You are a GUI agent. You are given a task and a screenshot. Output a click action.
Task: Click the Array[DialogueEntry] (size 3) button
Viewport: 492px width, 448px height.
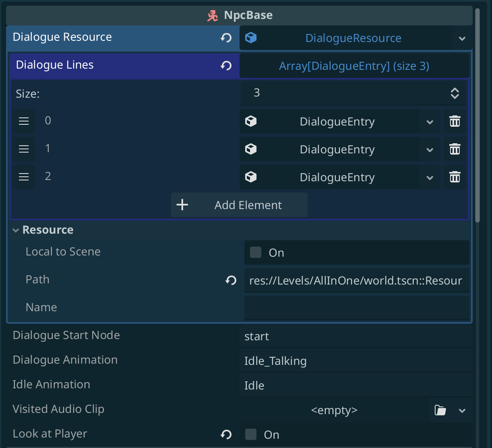pos(354,66)
